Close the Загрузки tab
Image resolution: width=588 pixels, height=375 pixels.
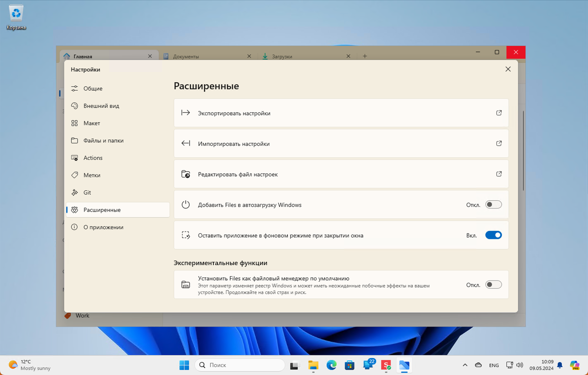[x=348, y=56]
